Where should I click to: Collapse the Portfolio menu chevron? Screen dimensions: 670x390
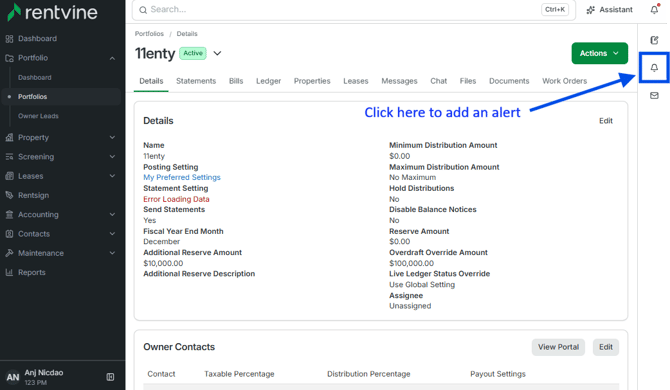point(112,58)
